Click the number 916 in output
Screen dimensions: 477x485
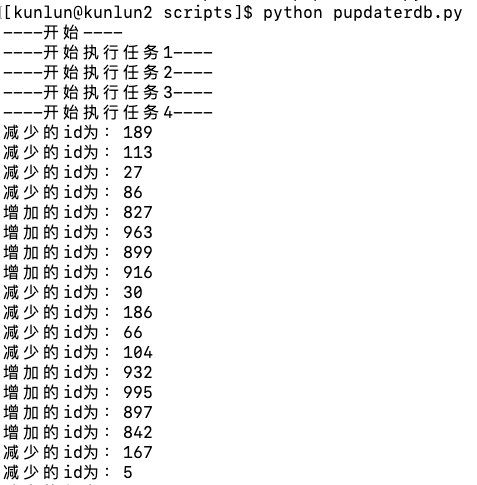pyautogui.click(x=138, y=272)
